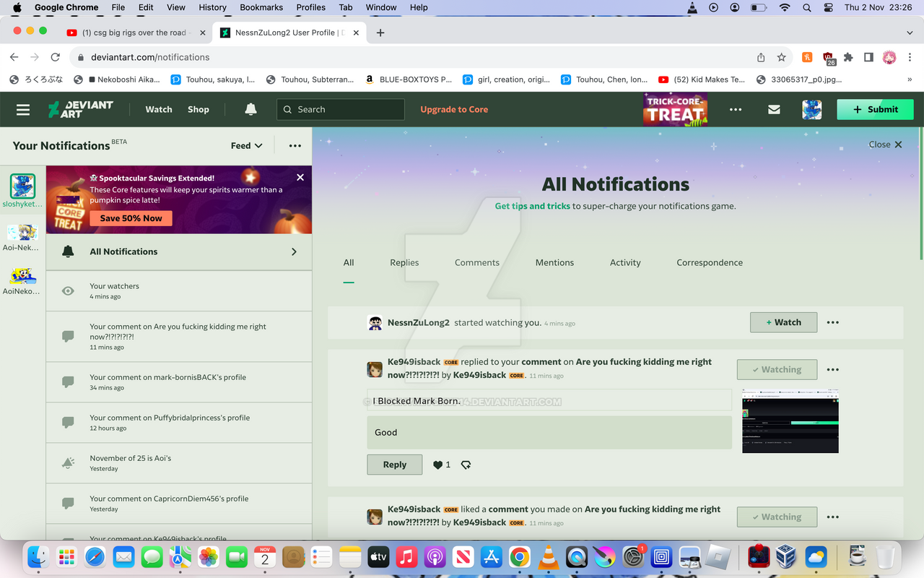Open the Your Notifications three-dot options
Screen dimensions: 924x578
click(x=295, y=145)
